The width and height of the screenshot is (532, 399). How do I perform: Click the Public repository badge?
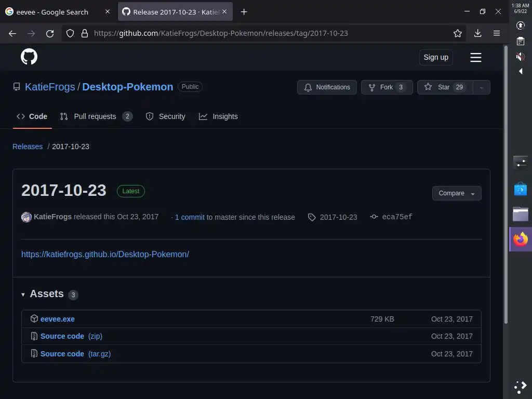pyautogui.click(x=190, y=87)
